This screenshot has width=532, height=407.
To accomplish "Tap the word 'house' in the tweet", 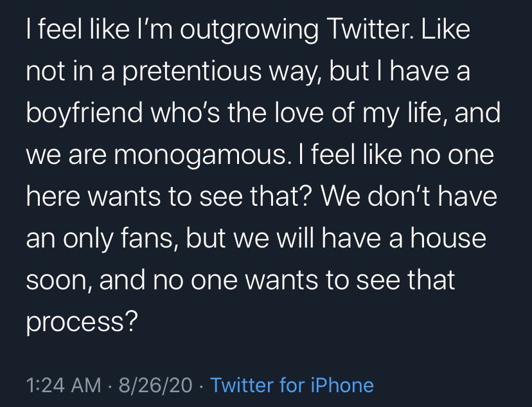I will (448, 238).
